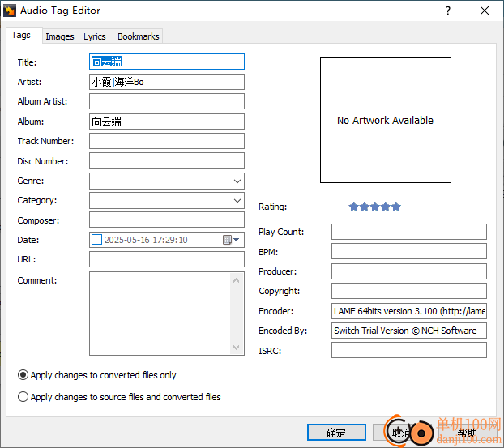
Task: Set rating to three stars
Action: pyautogui.click(x=375, y=207)
